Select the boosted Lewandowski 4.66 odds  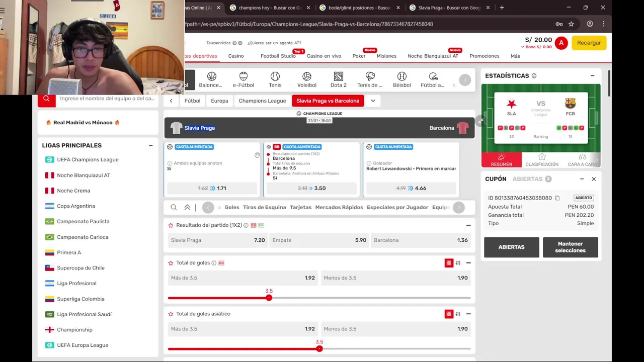click(x=411, y=188)
